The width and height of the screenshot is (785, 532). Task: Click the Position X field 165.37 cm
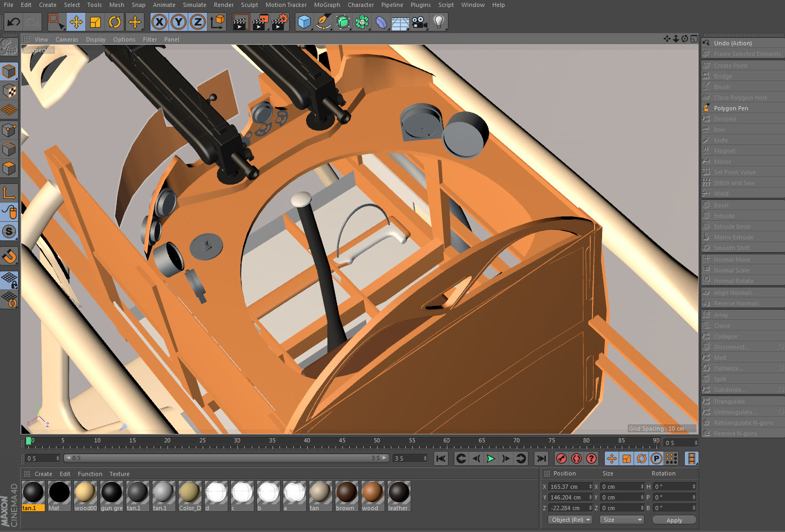(x=571, y=487)
